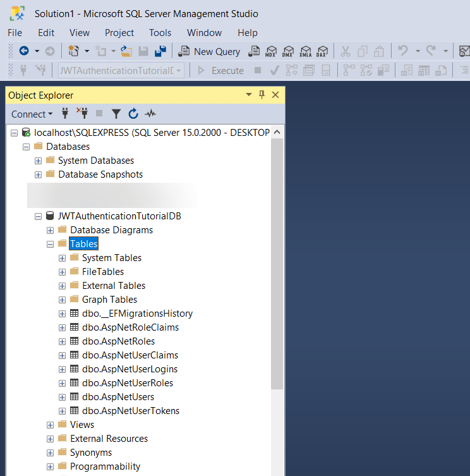The width and height of the screenshot is (470, 476).
Task: Collapse the JWTAuthenticationTutorialDB node
Action: tap(39, 216)
